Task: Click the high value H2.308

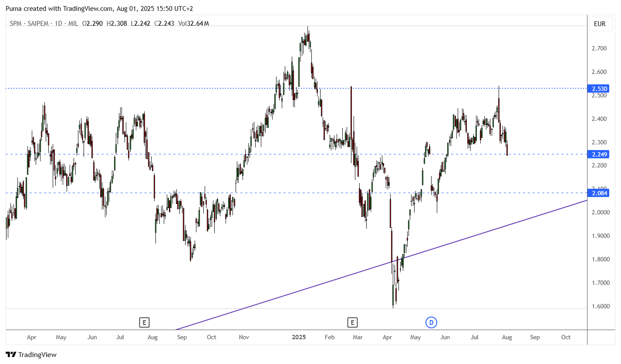Action: click(117, 23)
